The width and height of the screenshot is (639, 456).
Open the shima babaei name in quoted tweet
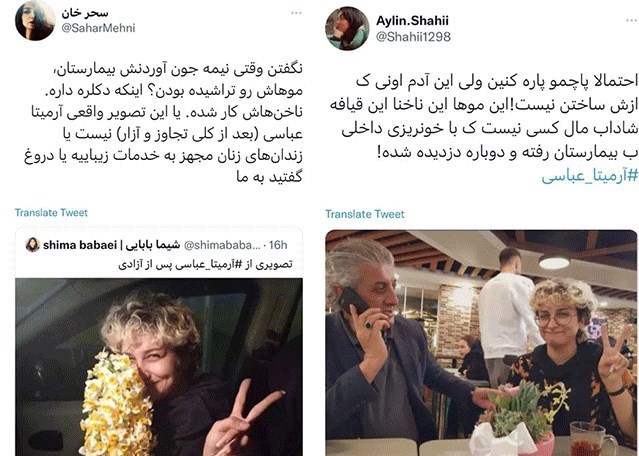pyautogui.click(x=111, y=245)
